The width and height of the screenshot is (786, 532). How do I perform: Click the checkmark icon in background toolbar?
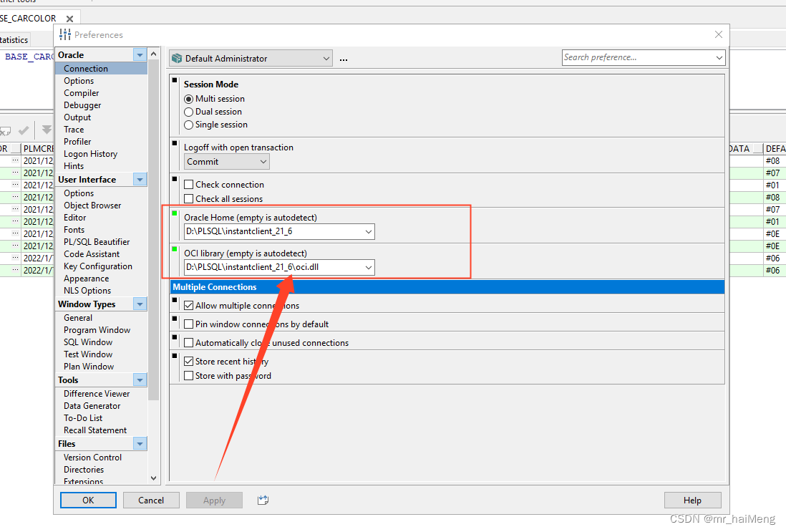coord(24,130)
